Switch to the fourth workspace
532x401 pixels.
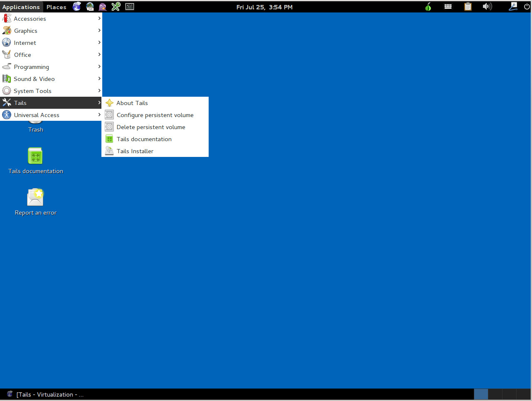click(x=523, y=394)
